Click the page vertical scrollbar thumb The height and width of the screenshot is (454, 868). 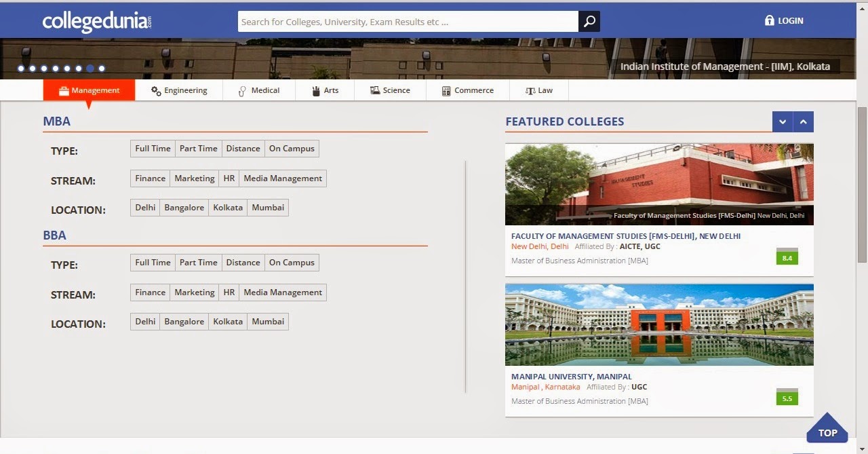pos(862,185)
